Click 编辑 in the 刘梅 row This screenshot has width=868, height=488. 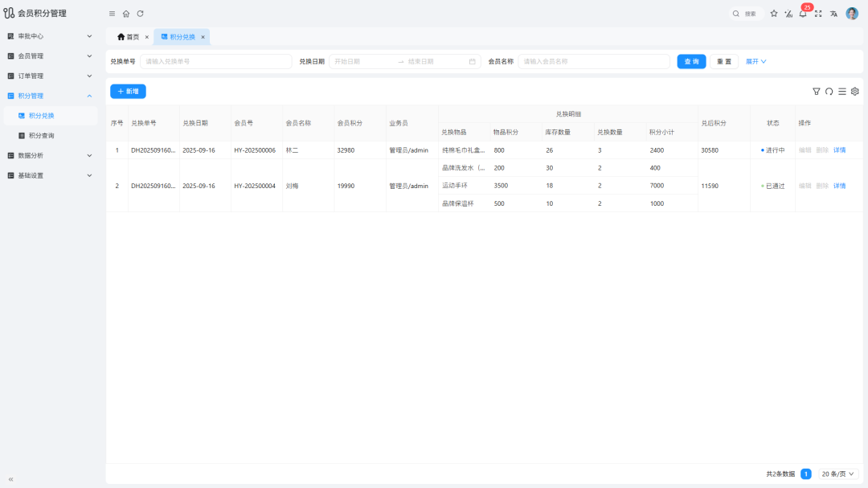click(805, 187)
